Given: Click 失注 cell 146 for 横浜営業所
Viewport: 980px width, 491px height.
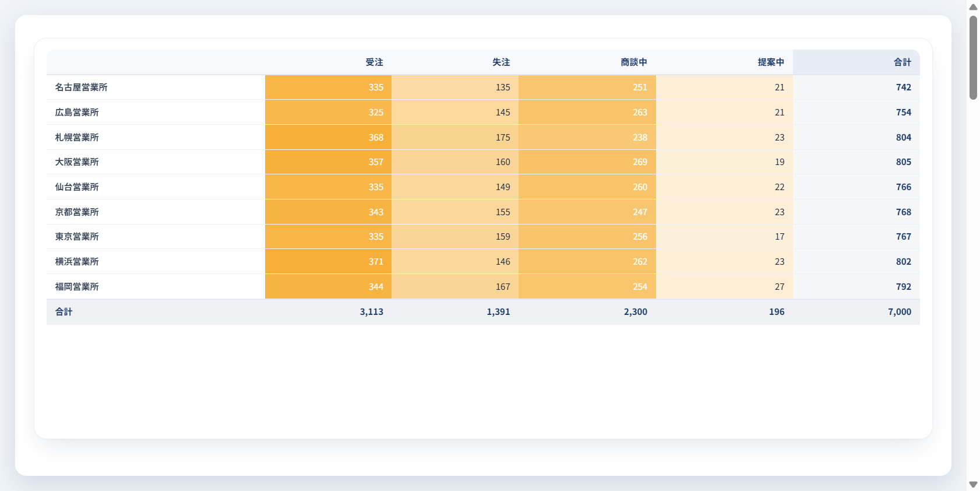Looking at the screenshot, I should click(x=455, y=262).
